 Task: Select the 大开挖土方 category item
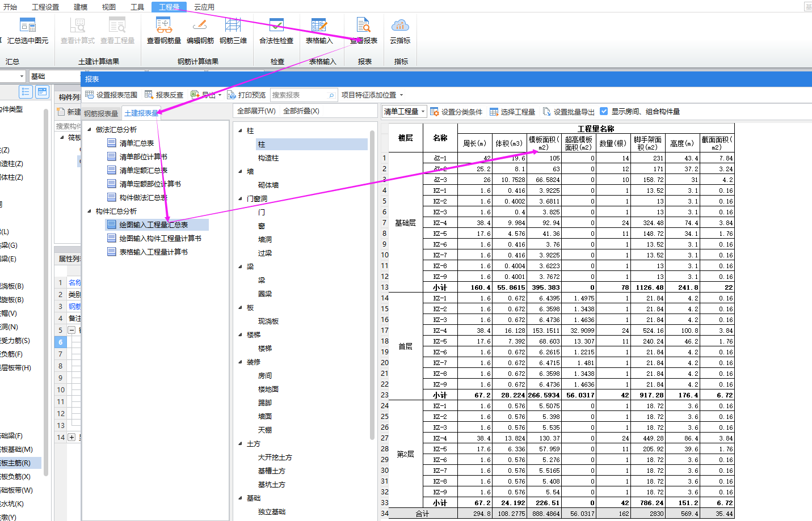pyautogui.click(x=275, y=458)
